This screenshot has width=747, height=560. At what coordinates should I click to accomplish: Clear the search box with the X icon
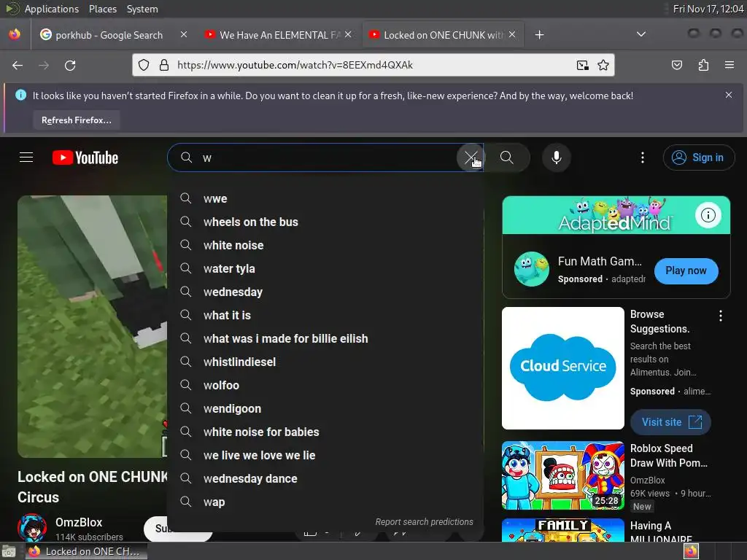click(471, 157)
